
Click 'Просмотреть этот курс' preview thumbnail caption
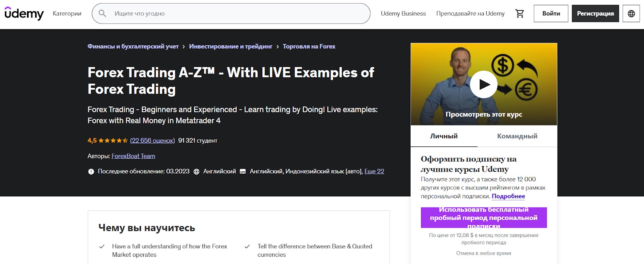coord(484,114)
